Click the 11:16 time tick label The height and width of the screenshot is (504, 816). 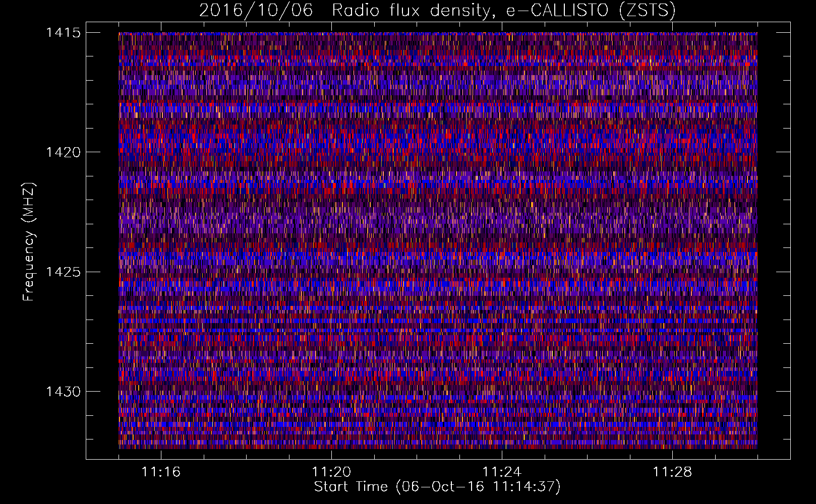pos(161,472)
